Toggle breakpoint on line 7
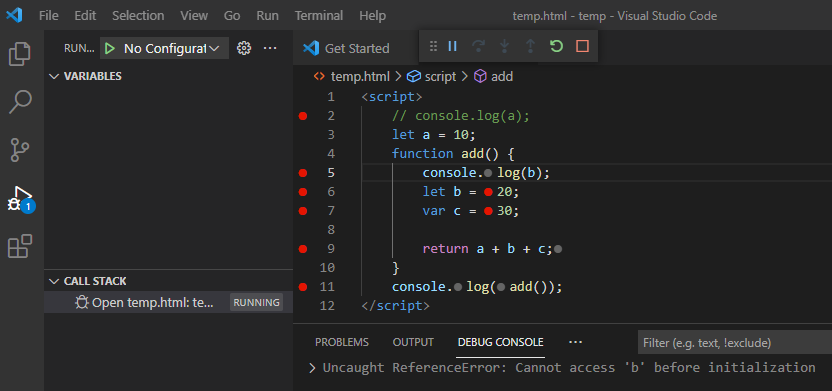 tap(303, 211)
